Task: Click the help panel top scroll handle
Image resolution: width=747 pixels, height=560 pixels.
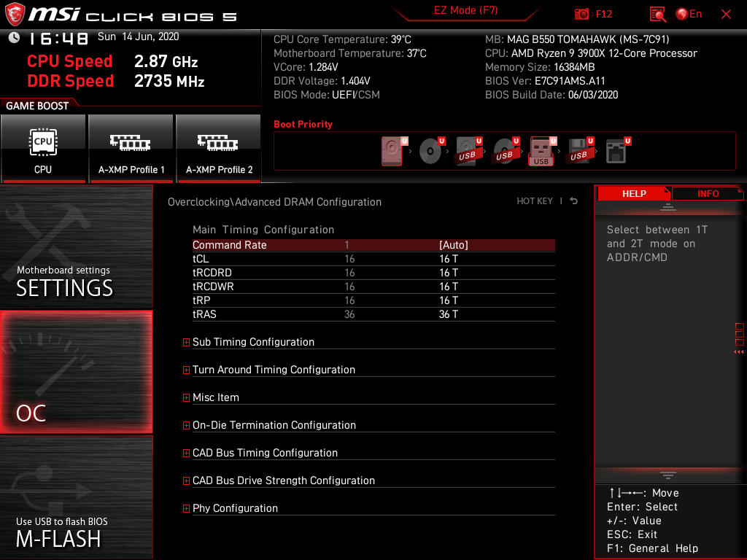Action: point(668,207)
